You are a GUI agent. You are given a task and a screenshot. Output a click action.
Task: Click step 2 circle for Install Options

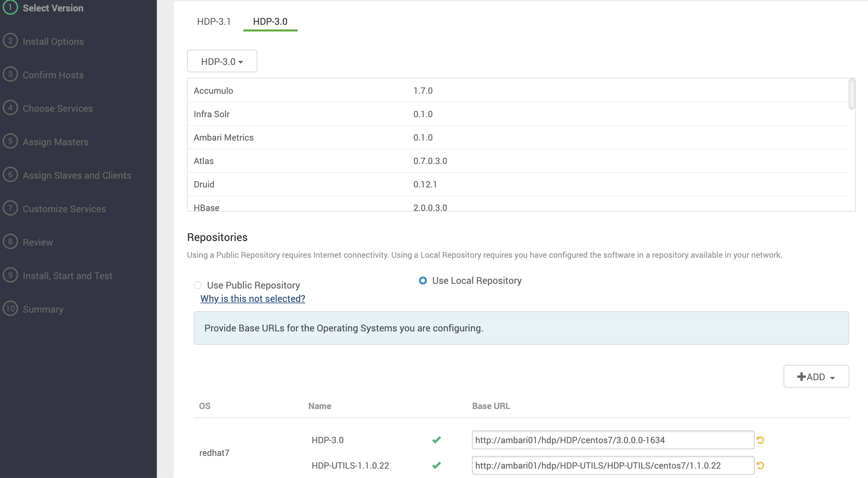[10, 41]
